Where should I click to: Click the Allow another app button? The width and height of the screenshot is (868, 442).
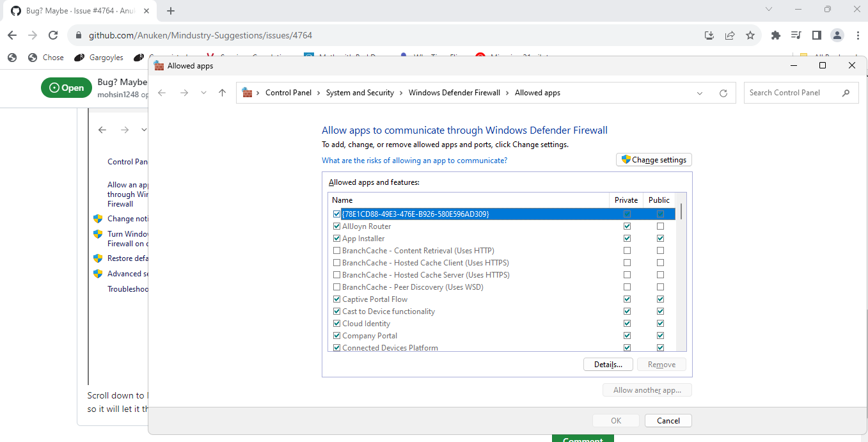click(x=647, y=390)
